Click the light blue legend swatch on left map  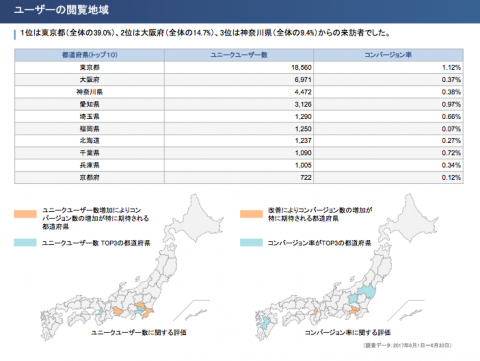coord(25,243)
